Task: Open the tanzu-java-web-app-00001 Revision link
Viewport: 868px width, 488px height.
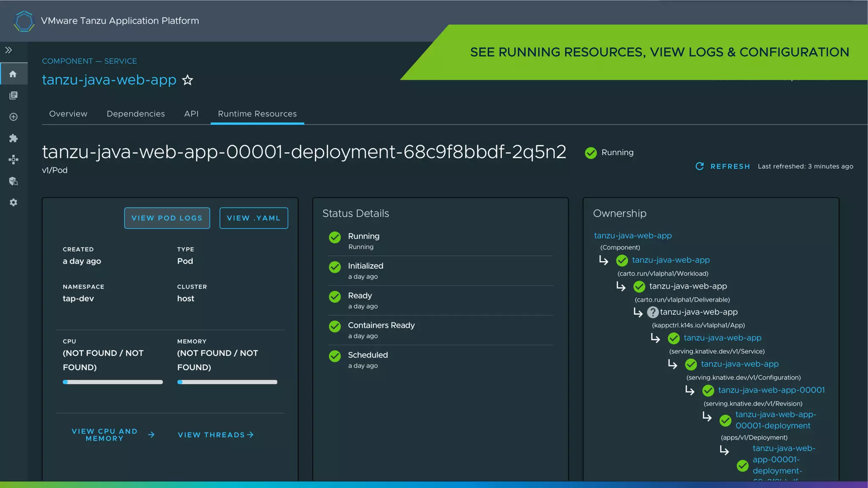Action: point(771,390)
